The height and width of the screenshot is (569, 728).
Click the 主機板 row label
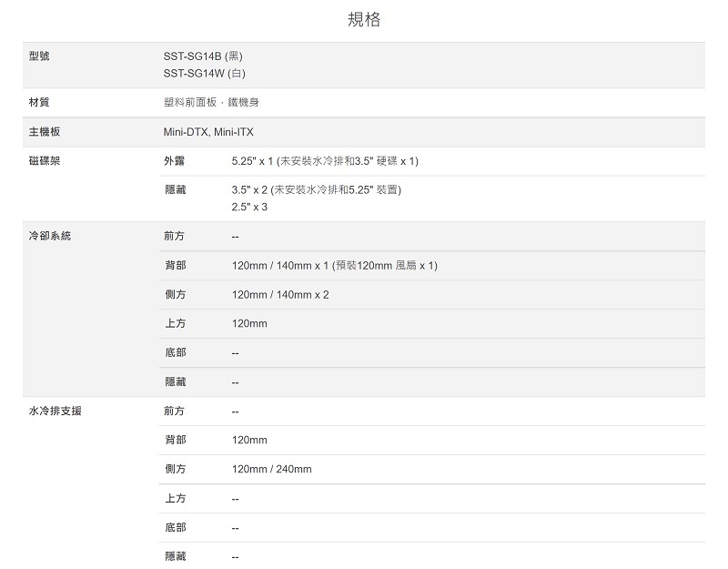(45, 132)
